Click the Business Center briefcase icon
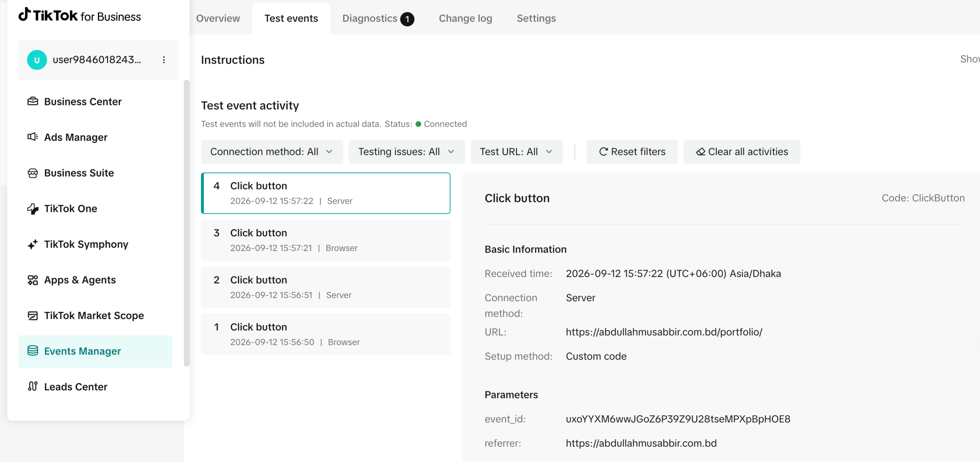This screenshot has width=980, height=462. pos(33,102)
